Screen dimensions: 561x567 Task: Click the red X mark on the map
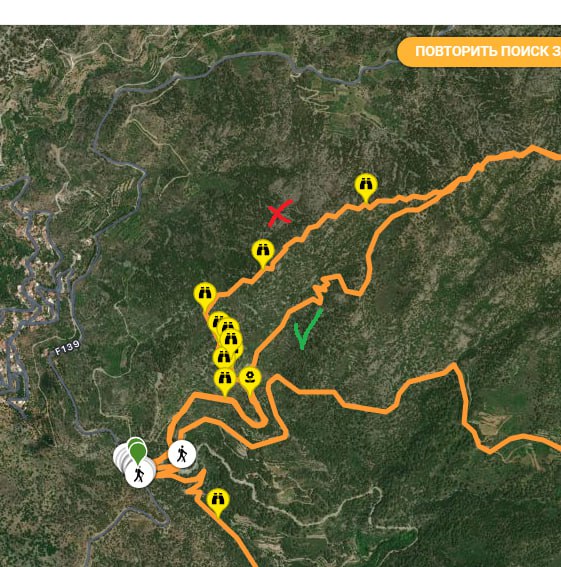click(280, 213)
